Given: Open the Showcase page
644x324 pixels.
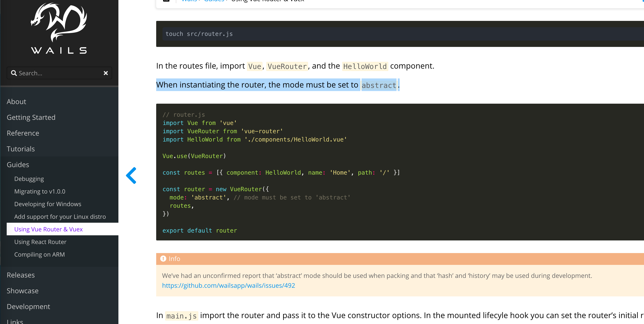Looking at the screenshot, I should coord(22,291).
